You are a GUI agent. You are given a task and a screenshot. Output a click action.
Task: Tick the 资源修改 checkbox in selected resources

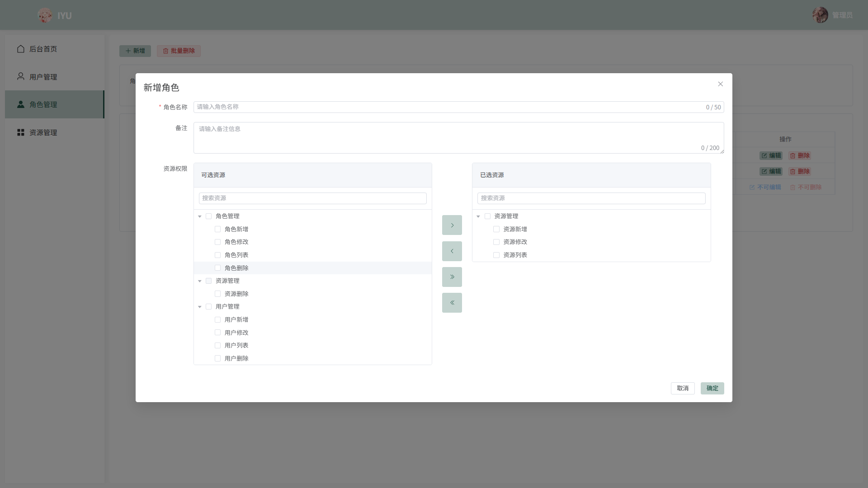[496, 242]
